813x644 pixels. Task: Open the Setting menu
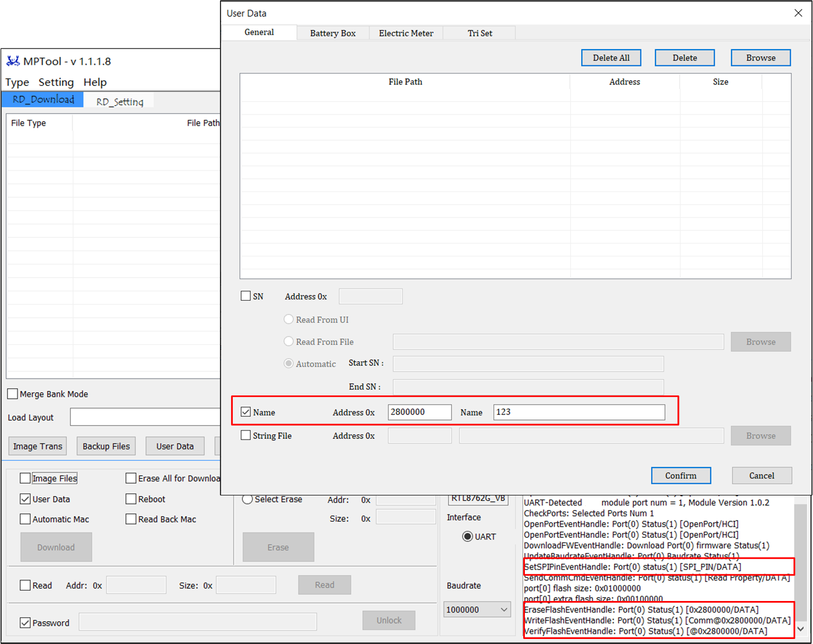click(x=56, y=82)
